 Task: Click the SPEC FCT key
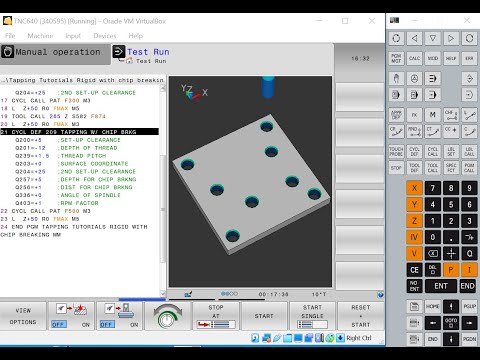451,168
